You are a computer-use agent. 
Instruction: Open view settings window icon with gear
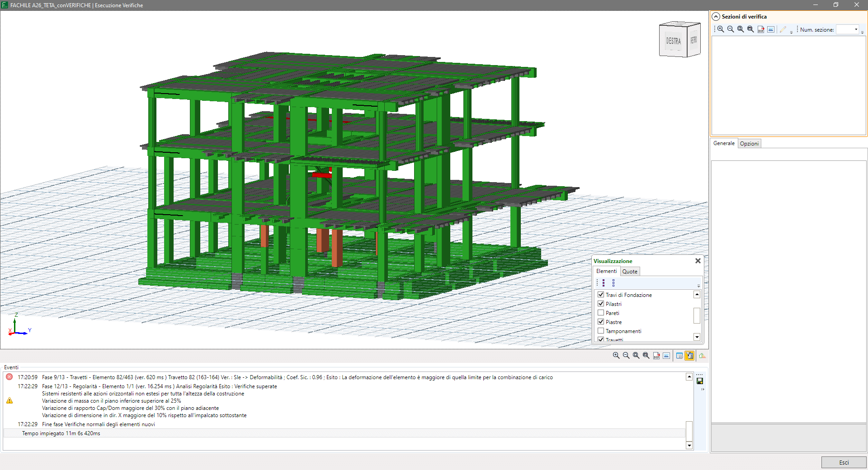pos(679,356)
